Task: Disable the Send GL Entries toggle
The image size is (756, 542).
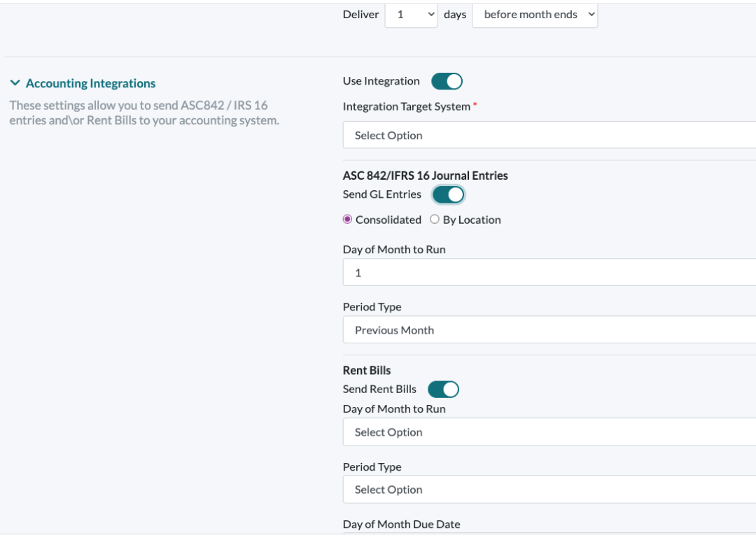Action: [x=448, y=194]
